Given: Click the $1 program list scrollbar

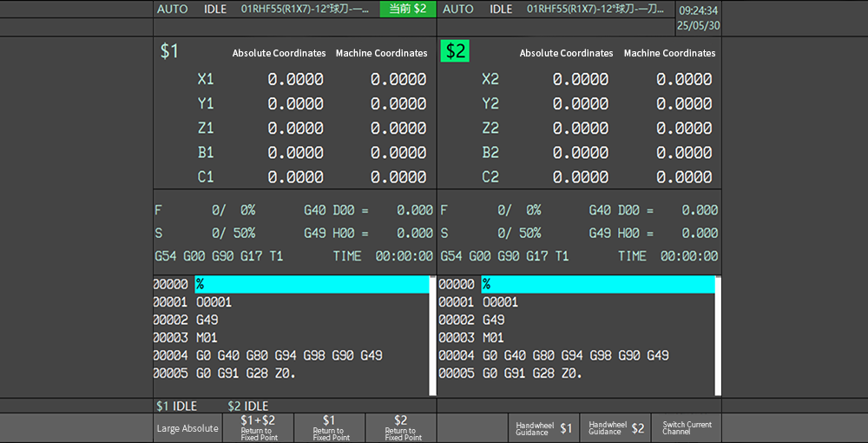Looking at the screenshot, I should point(432,337).
